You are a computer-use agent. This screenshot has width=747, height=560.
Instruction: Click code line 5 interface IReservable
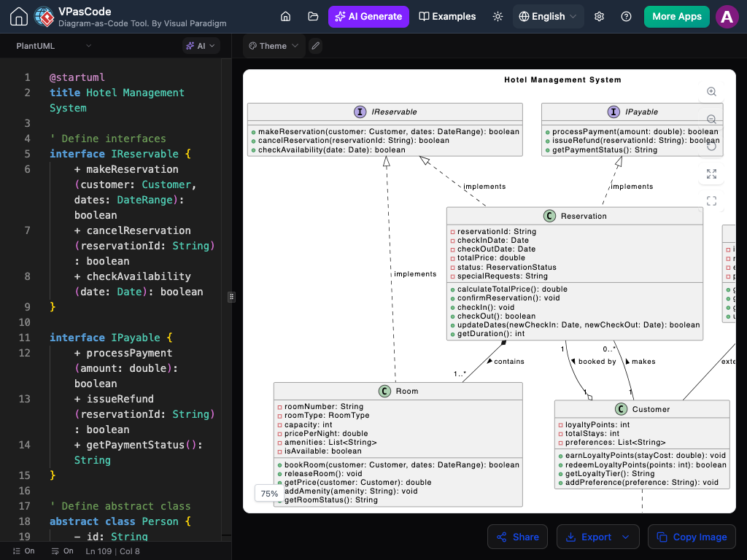click(120, 154)
